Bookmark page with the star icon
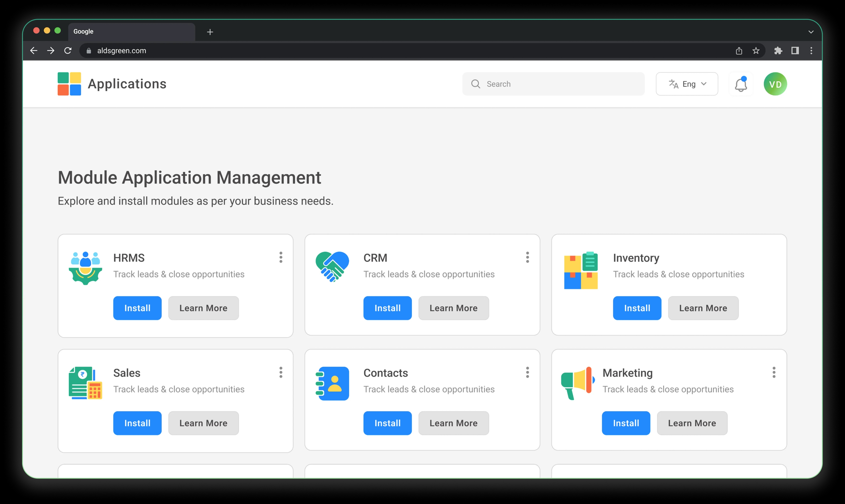 (756, 51)
